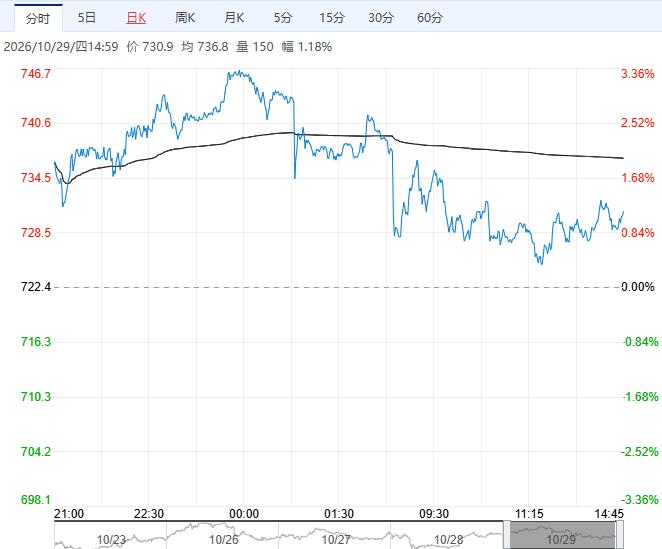Click the 00:00 time axis label

[x=244, y=514]
